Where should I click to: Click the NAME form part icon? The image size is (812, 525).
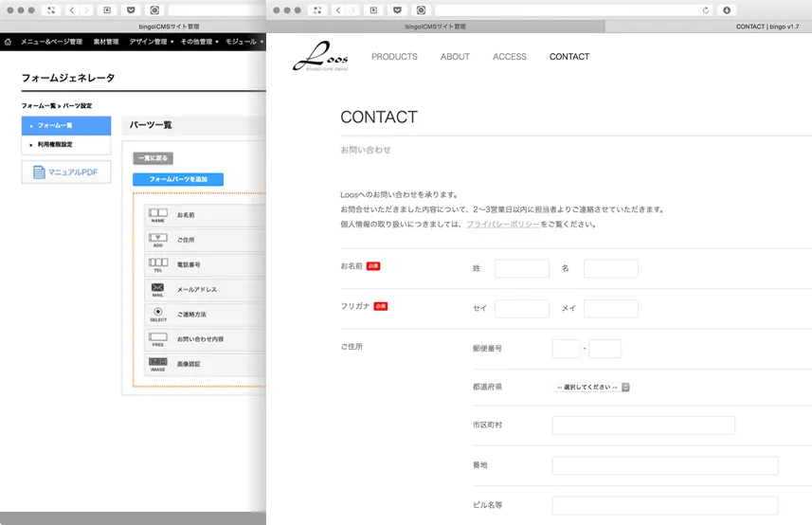tap(157, 214)
